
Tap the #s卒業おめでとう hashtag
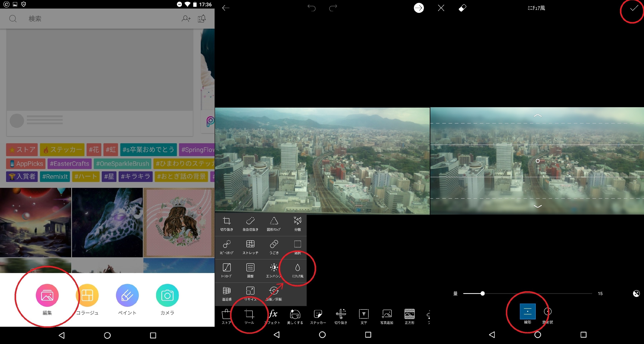(148, 150)
